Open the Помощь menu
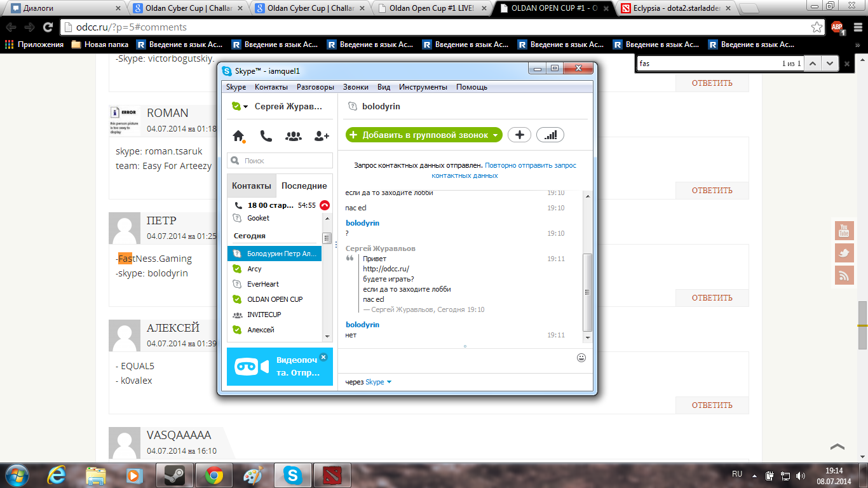The width and height of the screenshot is (868, 488). (471, 87)
